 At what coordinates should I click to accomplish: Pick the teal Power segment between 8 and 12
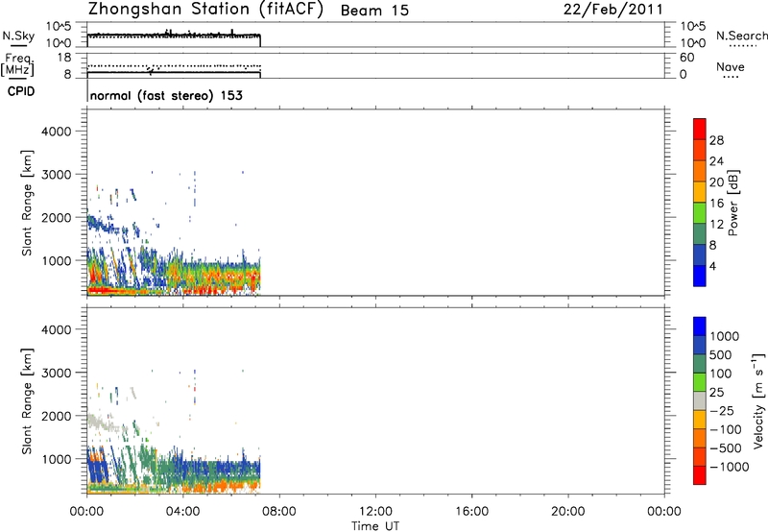(x=700, y=233)
